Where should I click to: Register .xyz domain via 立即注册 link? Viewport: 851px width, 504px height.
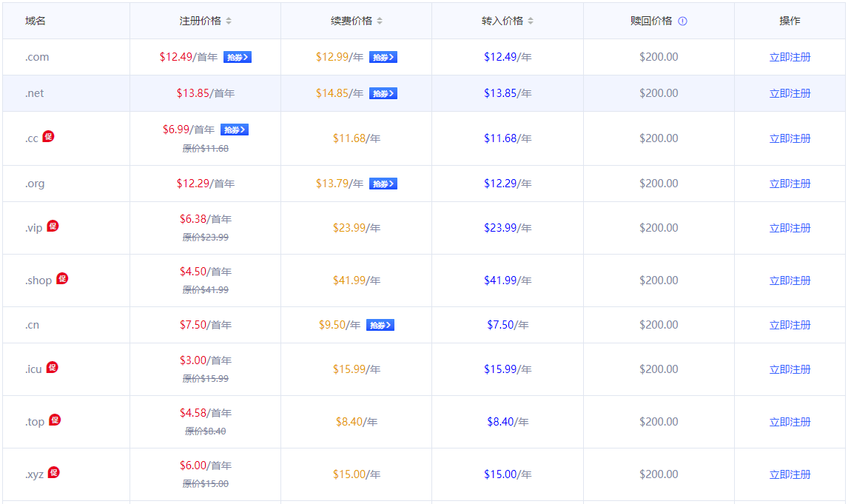pyautogui.click(x=790, y=474)
